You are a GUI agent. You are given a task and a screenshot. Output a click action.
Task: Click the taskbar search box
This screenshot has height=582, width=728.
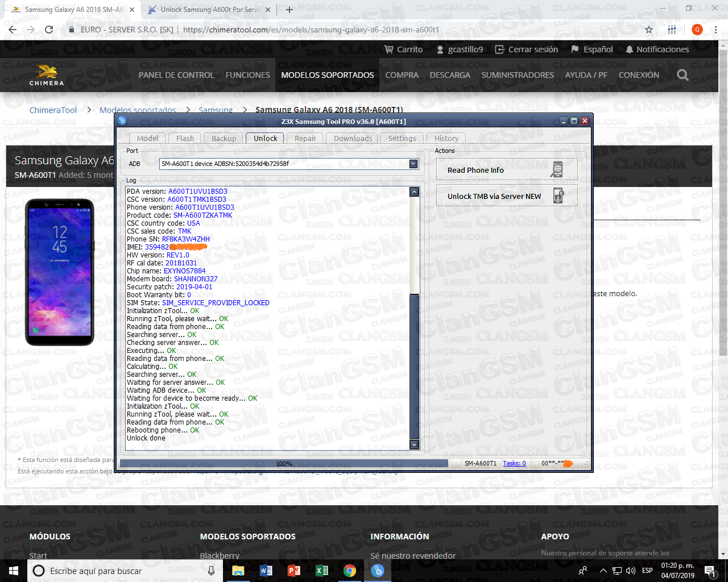126,571
